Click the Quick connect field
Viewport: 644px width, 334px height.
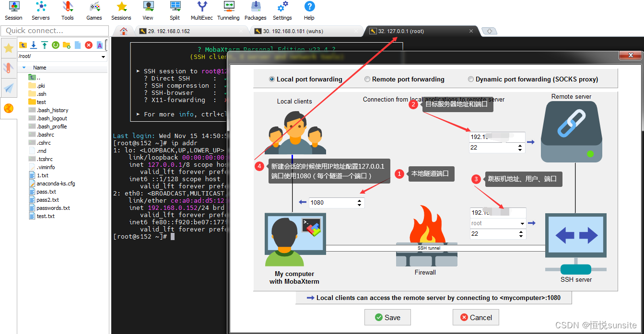pos(55,31)
